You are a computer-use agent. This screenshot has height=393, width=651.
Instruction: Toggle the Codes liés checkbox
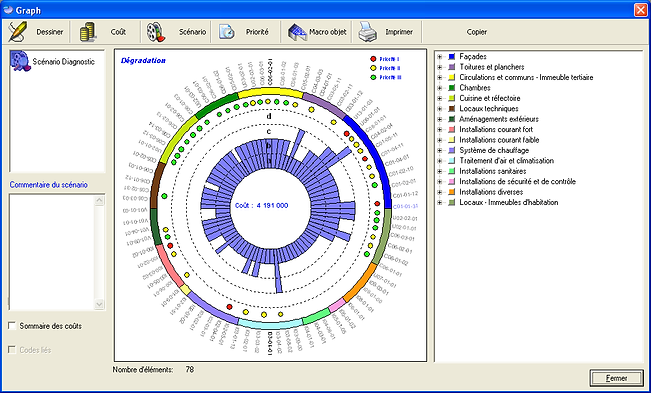click(12, 350)
